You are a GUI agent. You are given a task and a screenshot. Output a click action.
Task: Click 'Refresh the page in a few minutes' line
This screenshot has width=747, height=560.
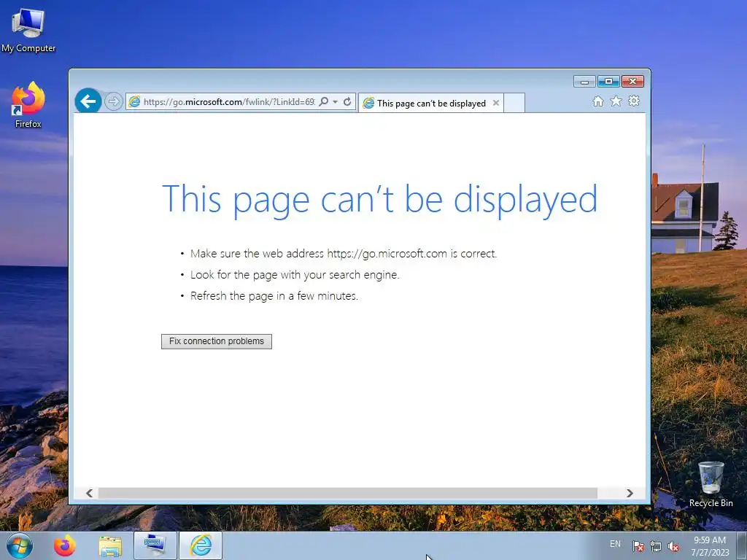coord(274,296)
